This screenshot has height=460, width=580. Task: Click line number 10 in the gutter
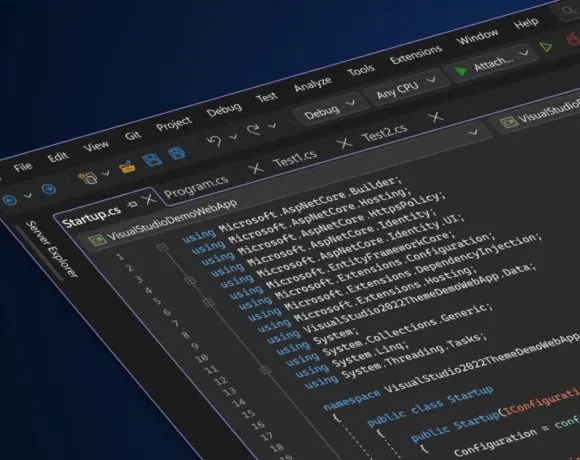click(202, 358)
